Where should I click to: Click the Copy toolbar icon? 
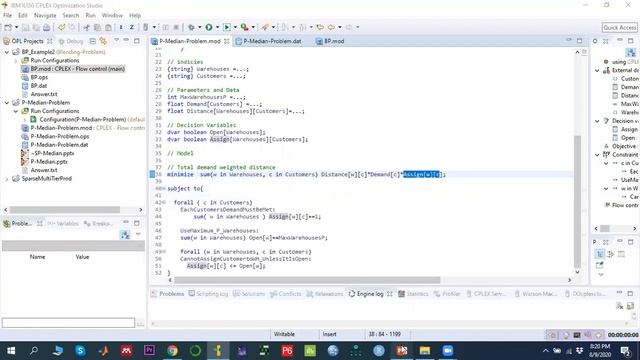pos(98,27)
